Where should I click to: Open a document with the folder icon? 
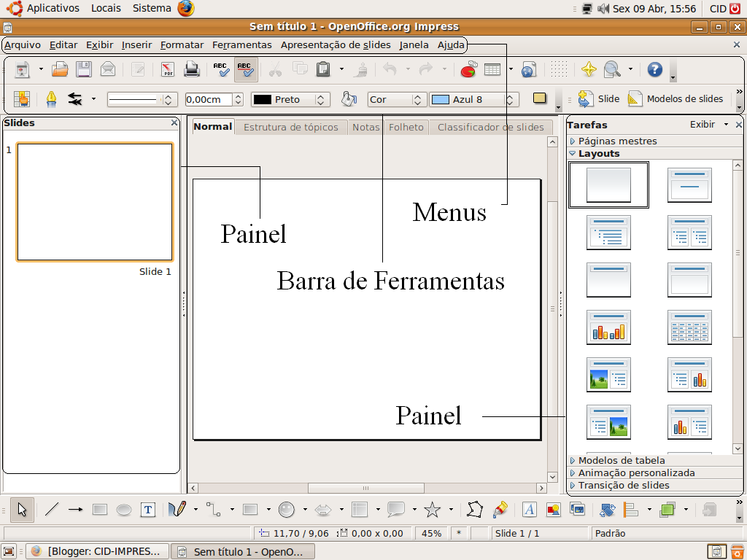click(x=60, y=69)
